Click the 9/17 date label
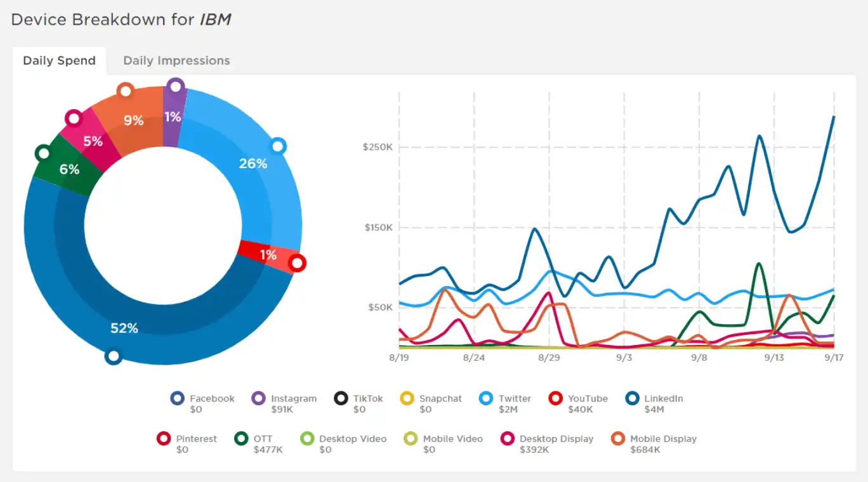 coord(834,358)
